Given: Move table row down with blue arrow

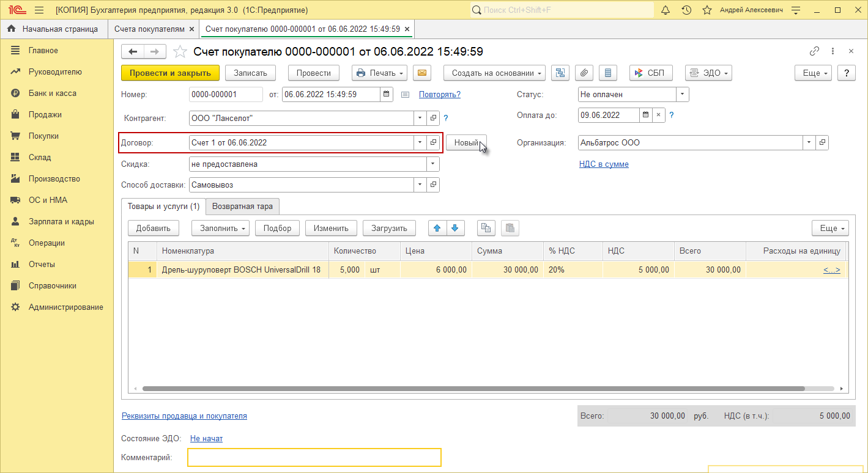Looking at the screenshot, I should 454,228.
